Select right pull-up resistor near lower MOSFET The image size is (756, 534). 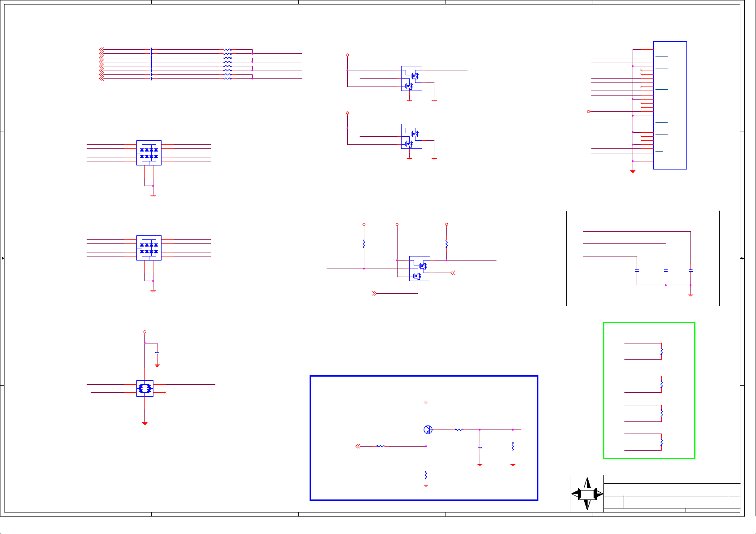pos(446,244)
